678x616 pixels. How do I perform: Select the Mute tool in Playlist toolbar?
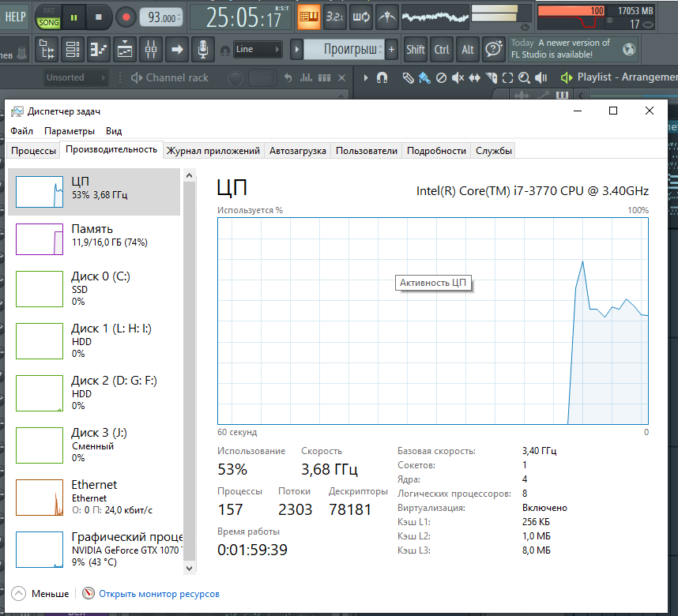(458, 78)
